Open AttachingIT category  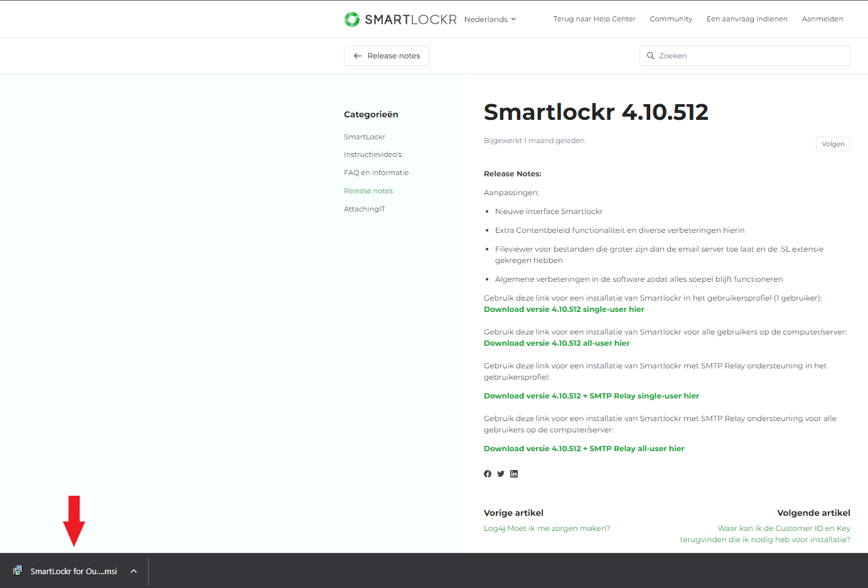(365, 209)
